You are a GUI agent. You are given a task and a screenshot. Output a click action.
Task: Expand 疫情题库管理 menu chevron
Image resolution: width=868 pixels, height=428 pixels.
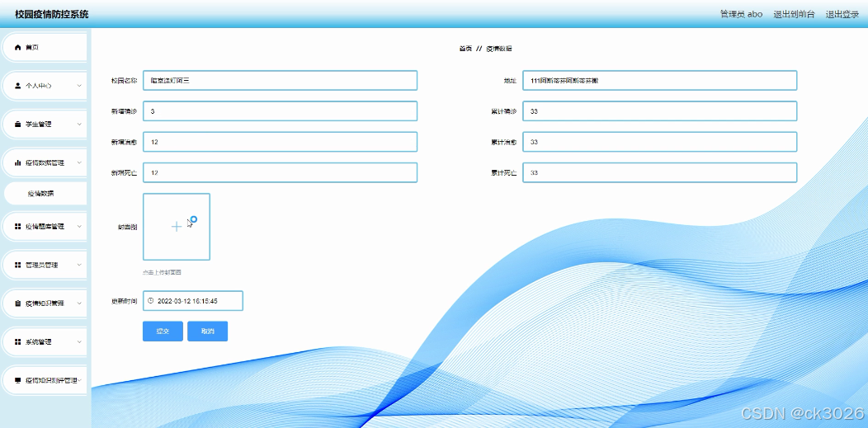79,227
